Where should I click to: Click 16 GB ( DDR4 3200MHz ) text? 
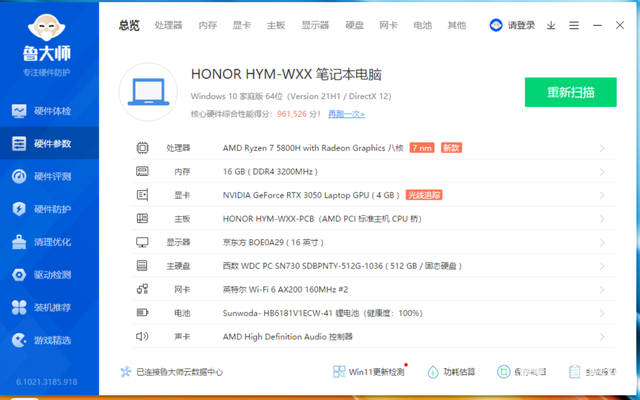click(x=270, y=171)
